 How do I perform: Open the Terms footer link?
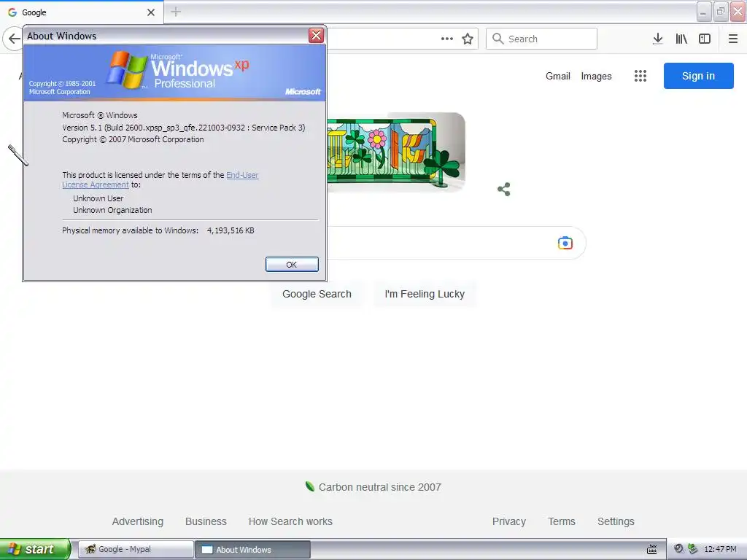[x=562, y=521]
